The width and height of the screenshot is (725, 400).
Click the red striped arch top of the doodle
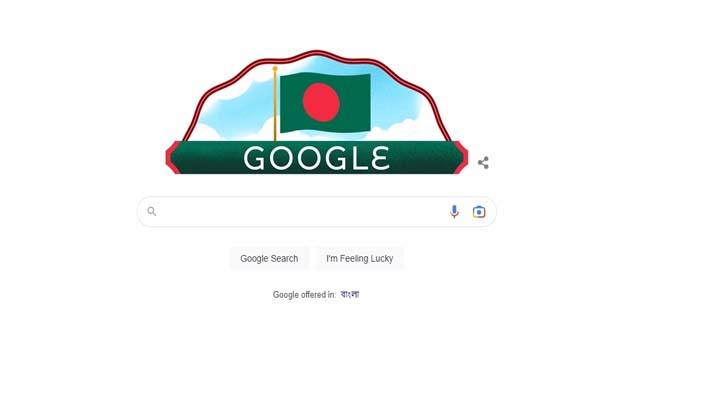tap(317, 54)
